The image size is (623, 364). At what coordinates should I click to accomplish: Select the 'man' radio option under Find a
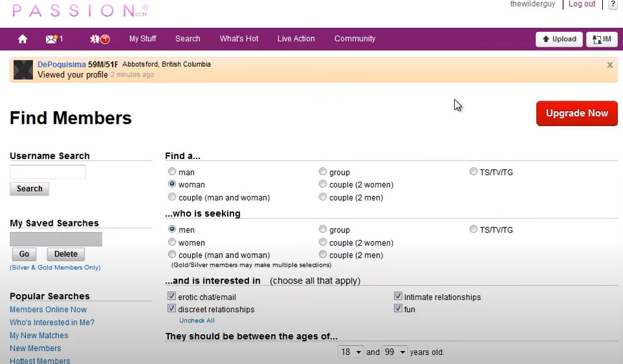click(x=172, y=172)
